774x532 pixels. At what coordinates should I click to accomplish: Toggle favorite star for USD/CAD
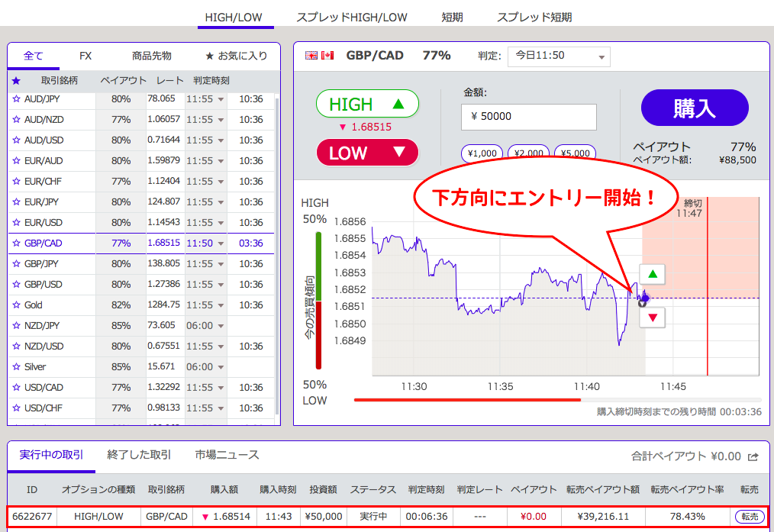16,388
